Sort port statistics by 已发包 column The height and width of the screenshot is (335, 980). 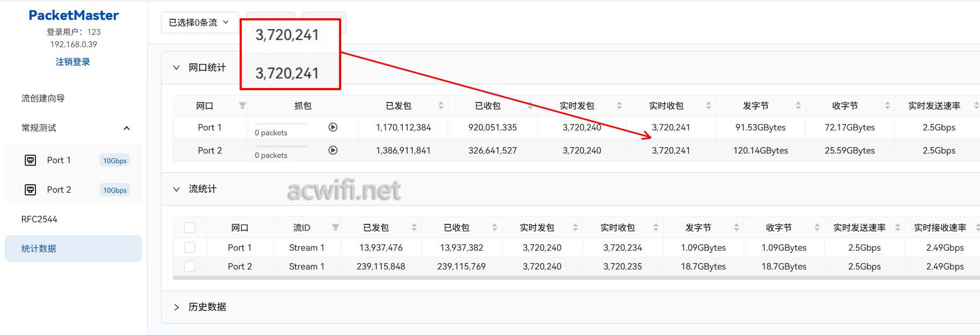tap(441, 106)
